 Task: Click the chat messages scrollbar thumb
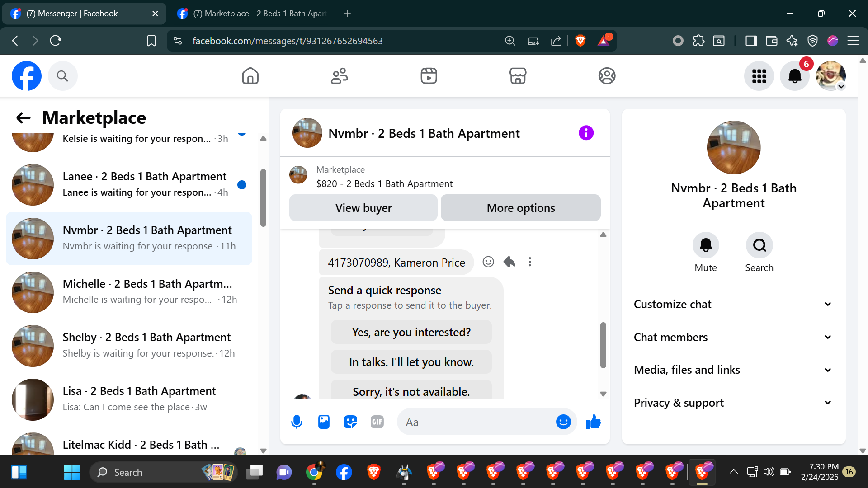pyautogui.click(x=603, y=345)
